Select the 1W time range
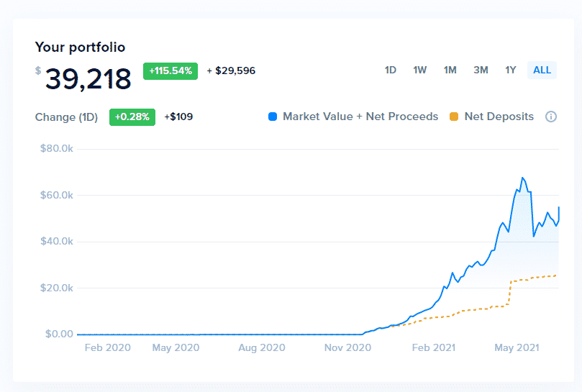Screen dimensions: 582x392 420,70
